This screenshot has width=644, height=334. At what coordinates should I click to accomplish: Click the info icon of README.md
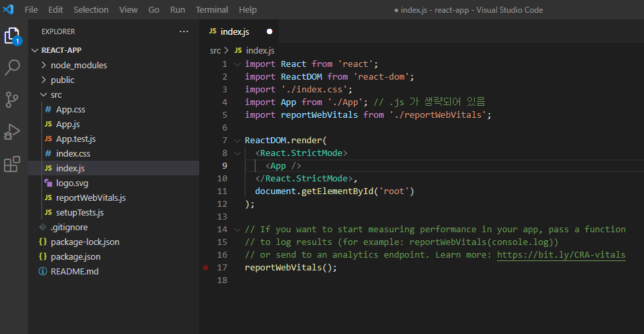pos(43,272)
